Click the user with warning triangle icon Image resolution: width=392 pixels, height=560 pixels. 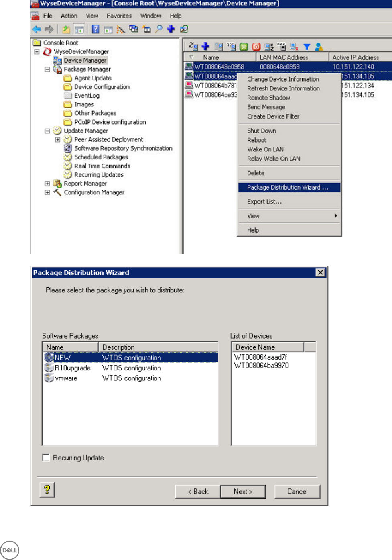pos(319,47)
